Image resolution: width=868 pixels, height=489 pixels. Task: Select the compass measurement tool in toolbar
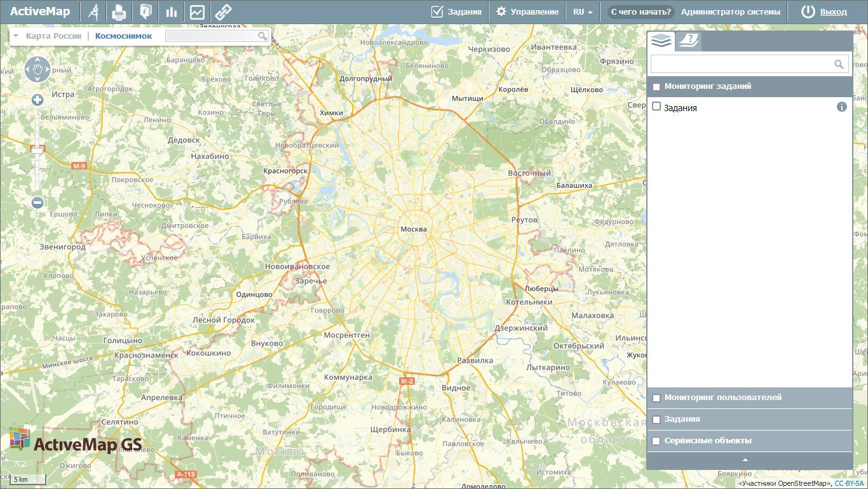(93, 12)
